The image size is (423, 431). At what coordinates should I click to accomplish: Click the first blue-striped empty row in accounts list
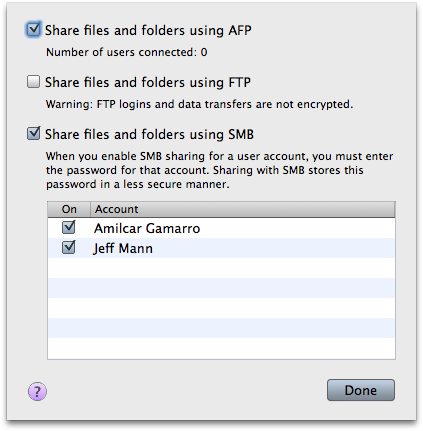pyautogui.click(x=221, y=288)
